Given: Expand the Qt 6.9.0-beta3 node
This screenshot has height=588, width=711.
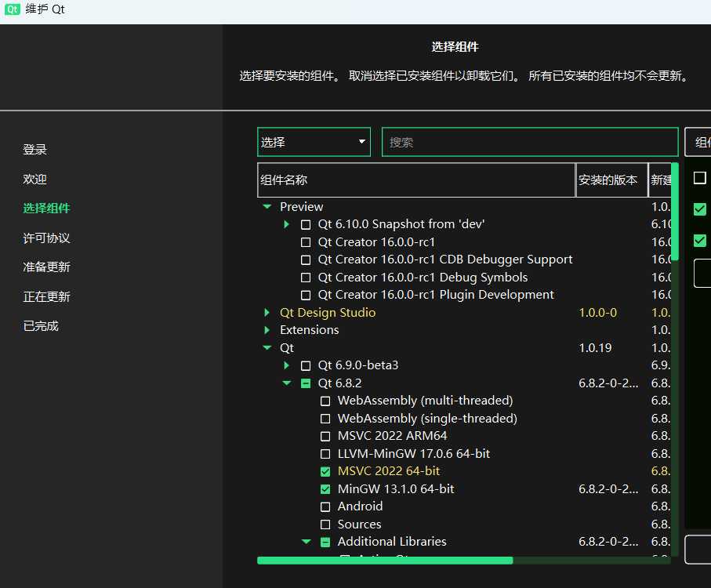Looking at the screenshot, I should [287, 365].
